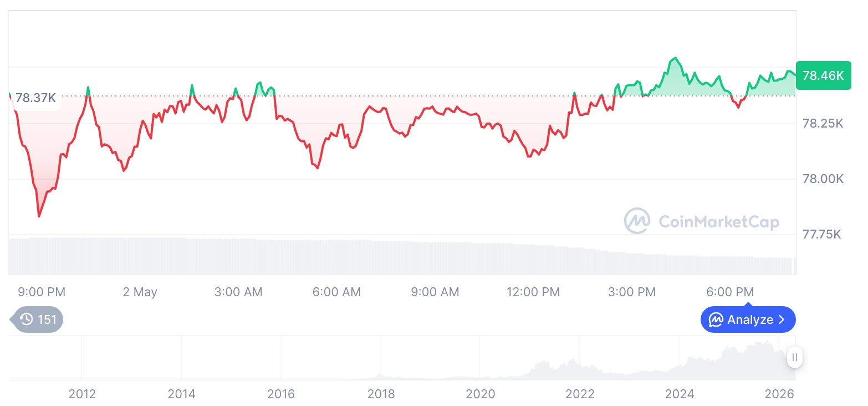The image size is (868, 406).
Task: Click the CoinMarketCap logo inside Analyze button
Action: point(716,319)
